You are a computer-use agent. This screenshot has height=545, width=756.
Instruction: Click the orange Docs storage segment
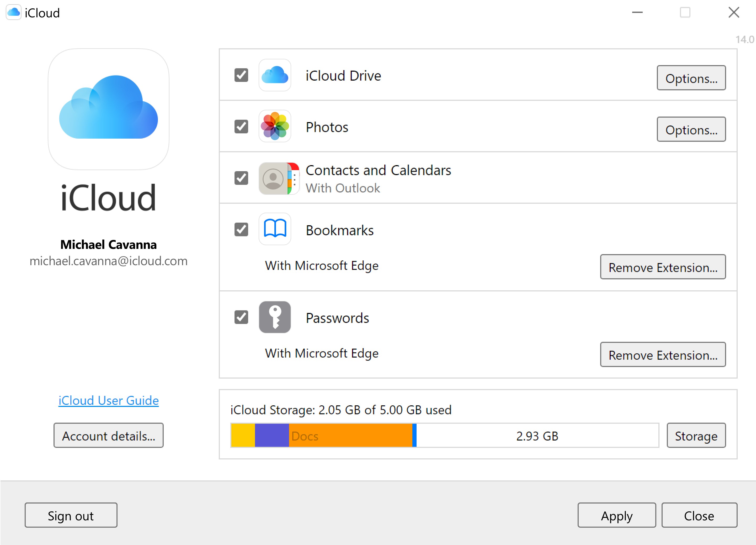[x=350, y=436]
